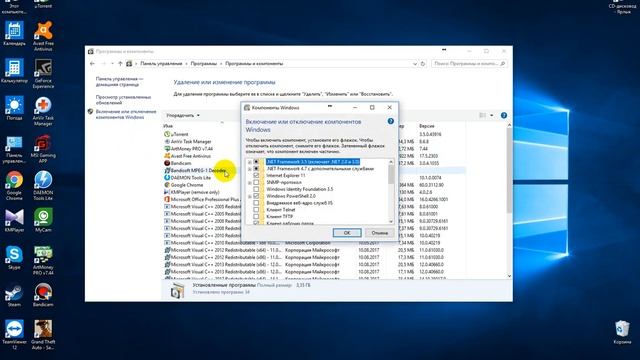The width and height of the screenshot is (640, 360).
Task: Click Отмена in the components dialog
Action: click(x=380, y=233)
